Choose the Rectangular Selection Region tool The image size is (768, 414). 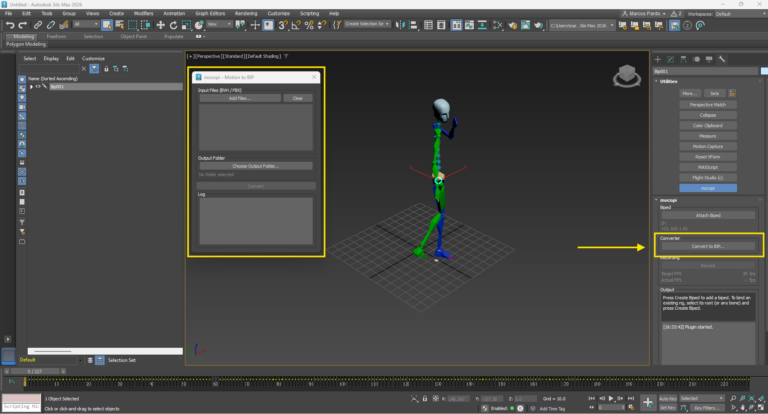coord(133,25)
